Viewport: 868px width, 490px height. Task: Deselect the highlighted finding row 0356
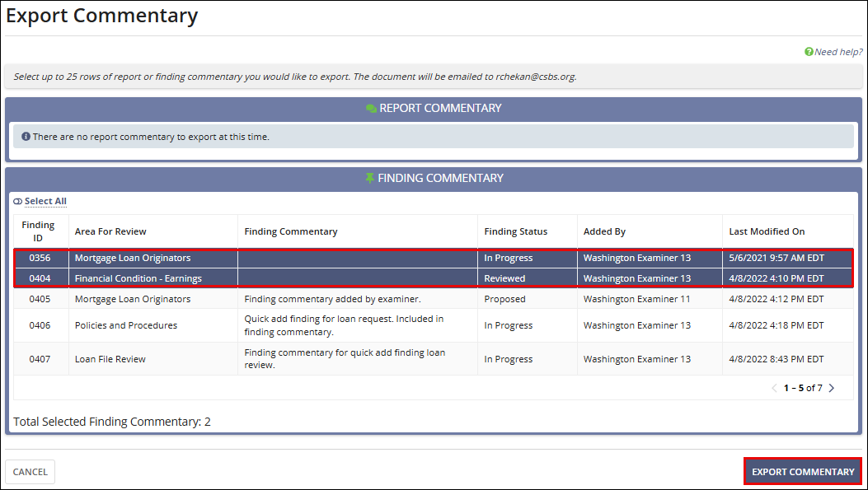(330, 257)
